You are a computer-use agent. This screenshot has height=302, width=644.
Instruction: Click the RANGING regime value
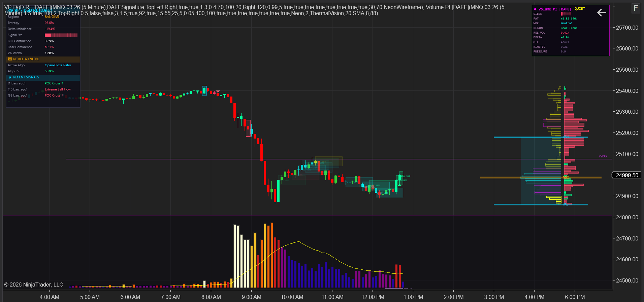52,17
